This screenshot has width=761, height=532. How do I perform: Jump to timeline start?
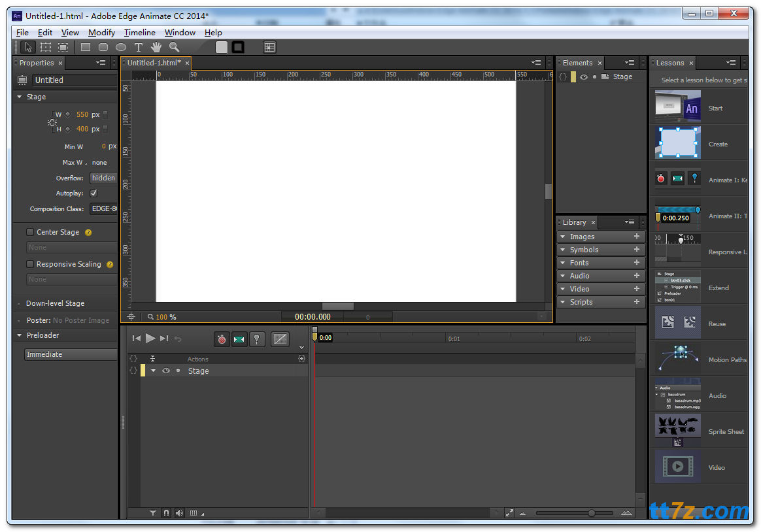137,339
